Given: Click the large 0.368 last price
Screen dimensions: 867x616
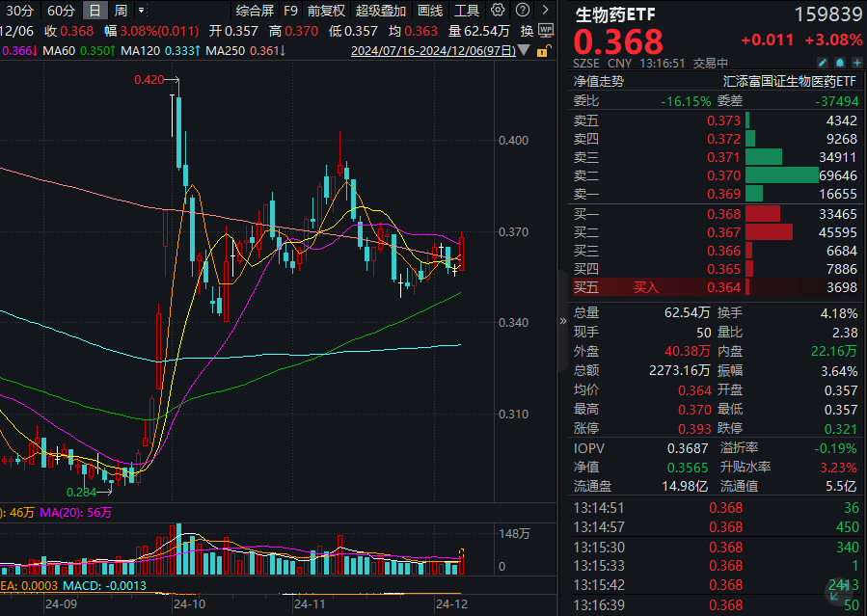Looking at the screenshot, I should (618, 42).
